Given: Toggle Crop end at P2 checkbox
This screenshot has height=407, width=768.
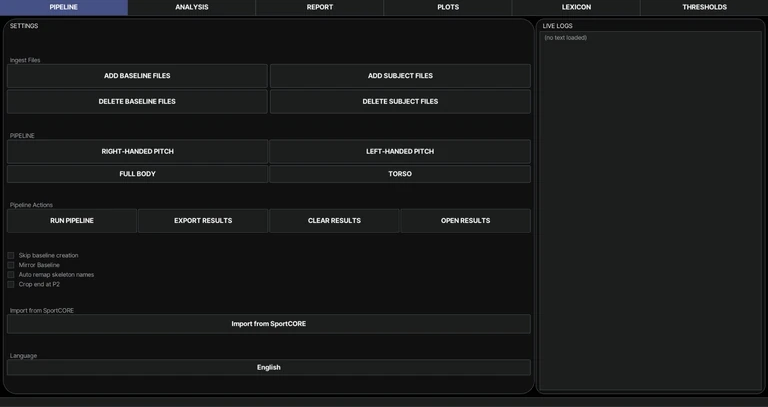Looking at the screenshot, I should [x=11, y=284].
